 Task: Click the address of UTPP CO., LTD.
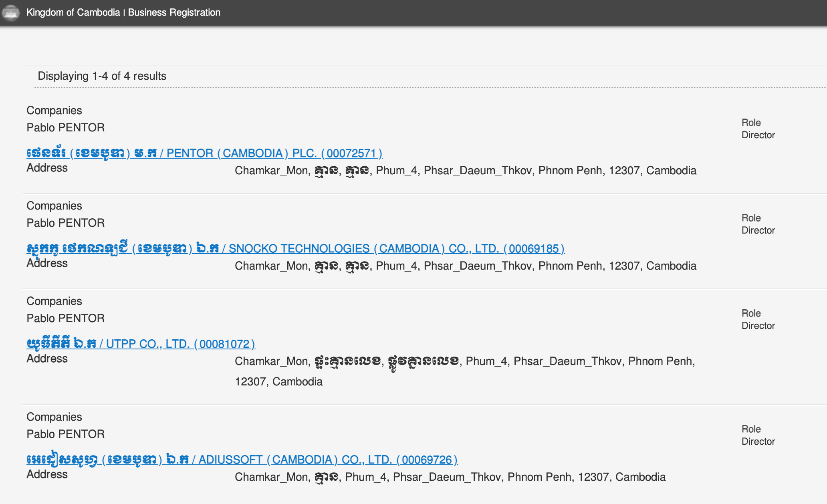[x=464, y=361]
